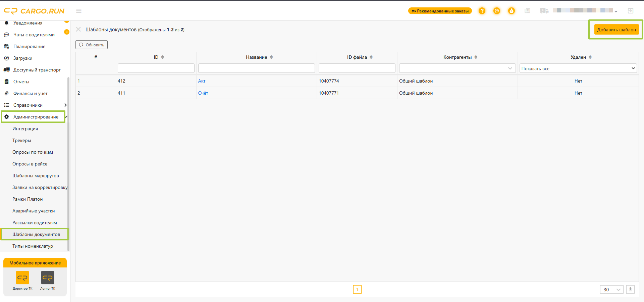
Task: Download table using export icon
Action: [x=631, y=289]
